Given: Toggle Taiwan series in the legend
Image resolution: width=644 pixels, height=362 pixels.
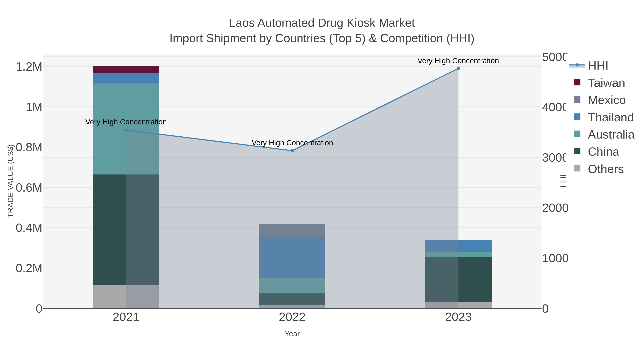Looking at the screenshot, I should tap(599, 83).
